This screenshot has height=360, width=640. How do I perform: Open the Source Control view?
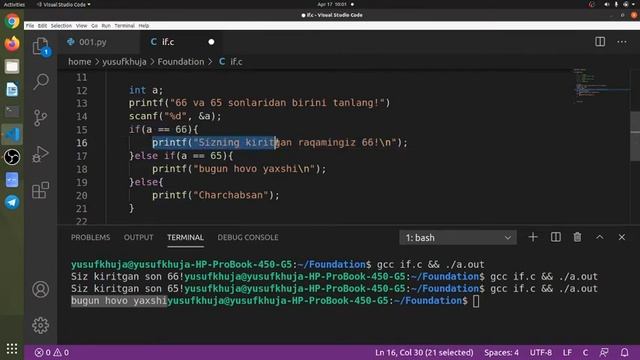(x=40, y=118)
